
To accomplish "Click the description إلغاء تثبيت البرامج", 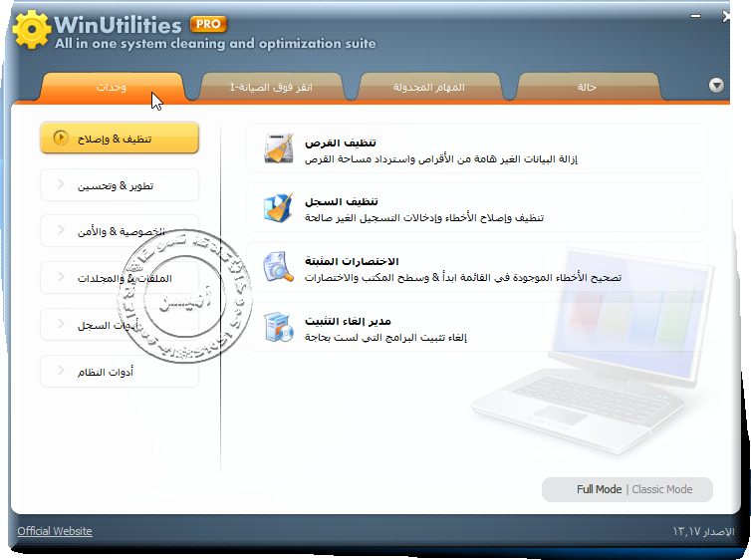I will pyautogui.click(x=385, y=337).
